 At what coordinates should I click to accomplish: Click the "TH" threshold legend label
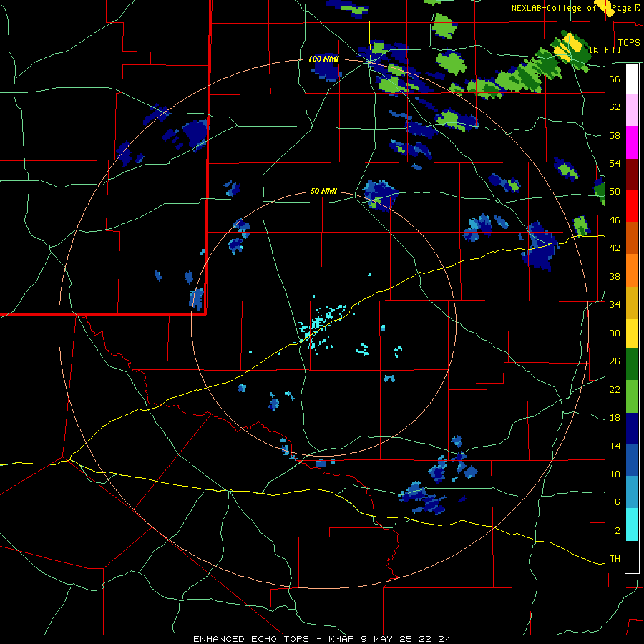coord(615,559)
